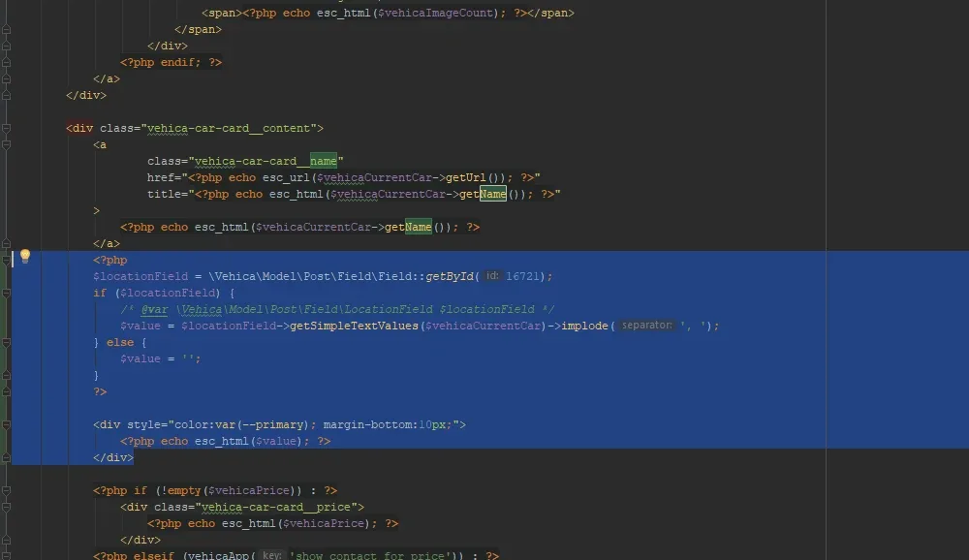Click 'vehicaApp' function call

click(x=219, y=556)
